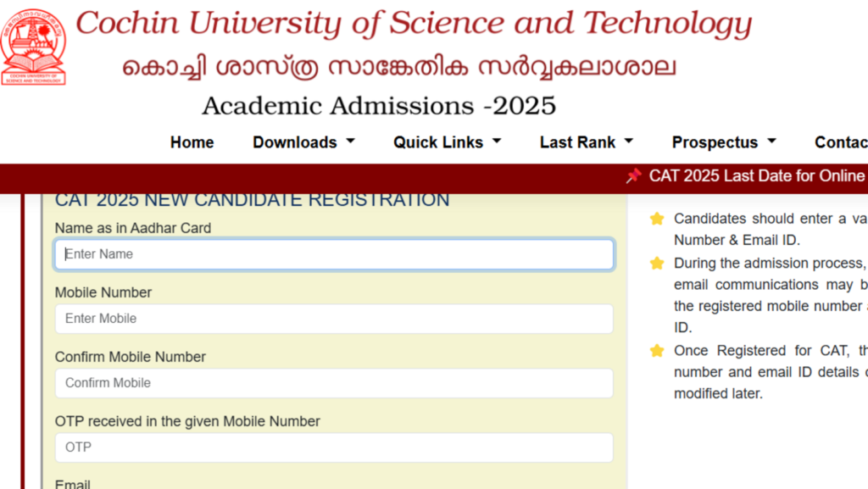Expand the Quick Links dropdown menu
Screen dimensions: 868x489
(x=448, y=142)
